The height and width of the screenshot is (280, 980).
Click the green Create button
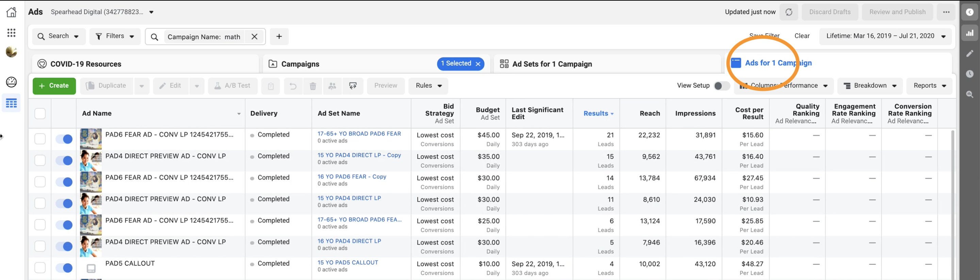point(54,86)
